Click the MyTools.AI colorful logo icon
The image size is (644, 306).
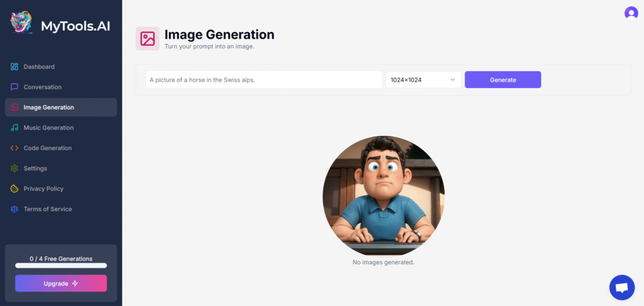click(x=21, y=23)
